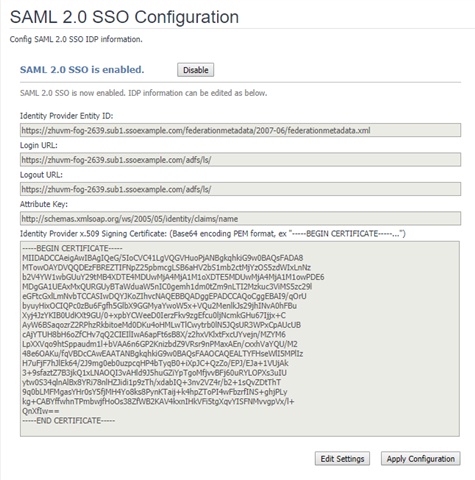Click the 'SAML 2.0 SSO is enabled.' status text

[82, 70]
